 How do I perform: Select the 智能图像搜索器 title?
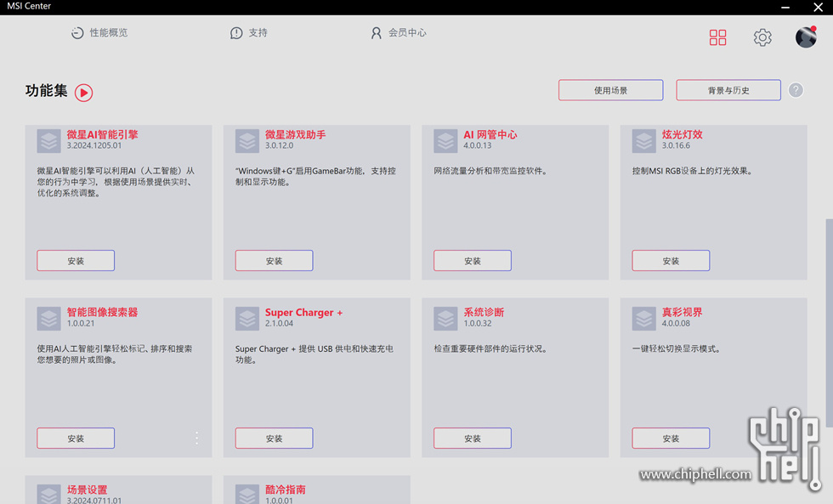click(x=103, y=312)
